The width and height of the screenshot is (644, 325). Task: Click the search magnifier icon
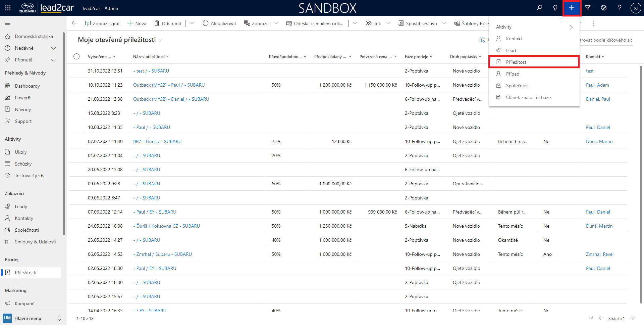pos(539,8)
